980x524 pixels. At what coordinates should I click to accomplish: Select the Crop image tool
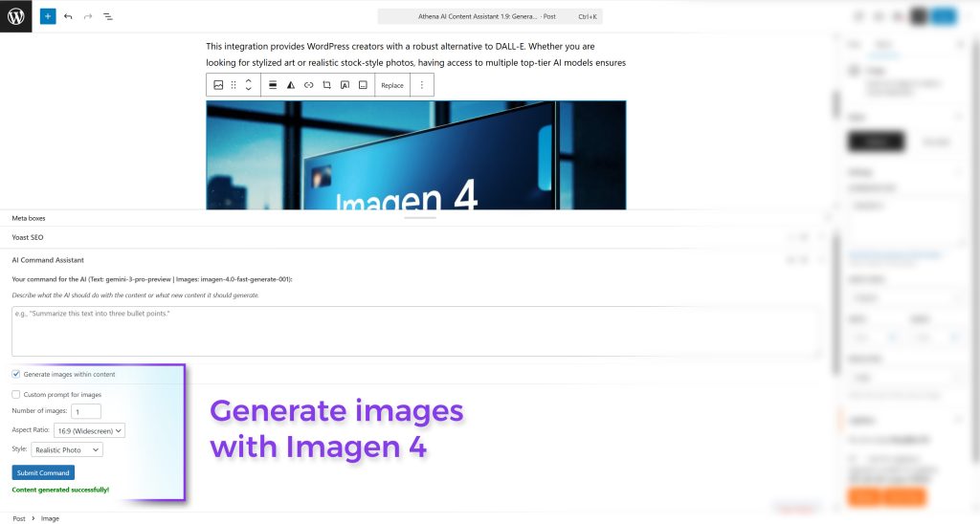pos(326,85)
